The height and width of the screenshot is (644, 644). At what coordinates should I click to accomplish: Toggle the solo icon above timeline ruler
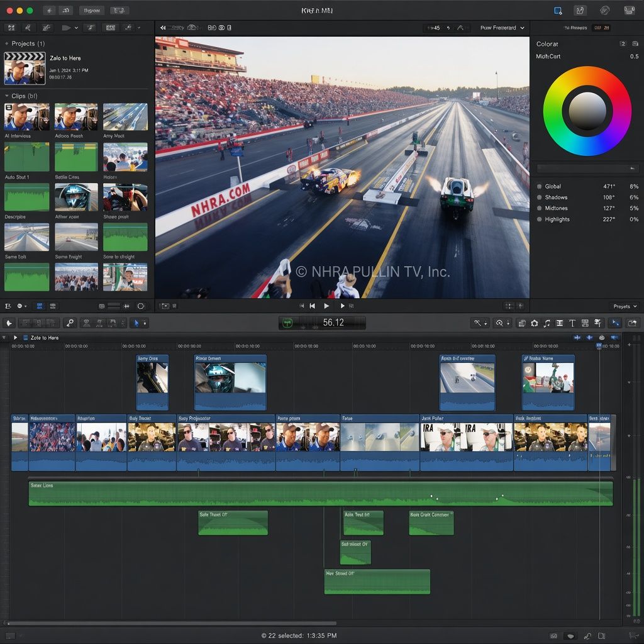click(602, 338)
